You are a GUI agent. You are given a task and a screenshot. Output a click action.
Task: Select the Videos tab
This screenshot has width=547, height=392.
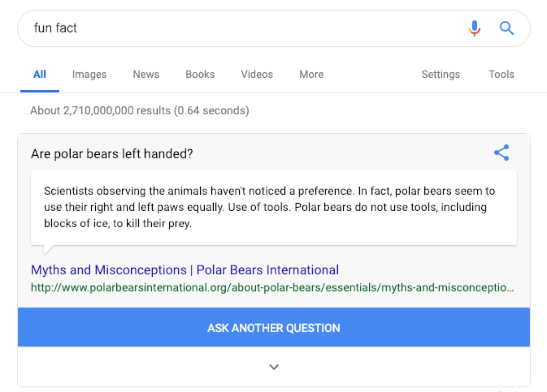(256, 74)
